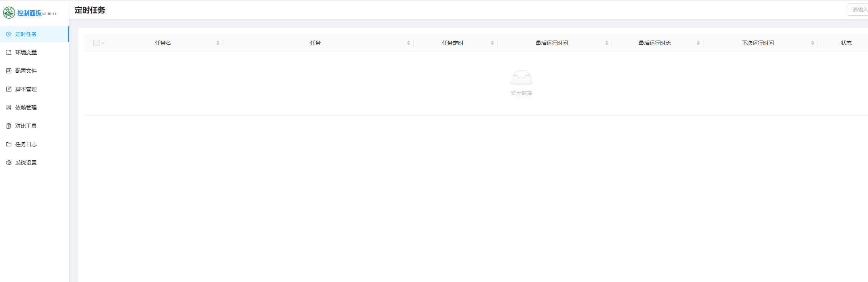Click the 任务 column header text
This screenshot has width=868, height=282.
click(x=315, y=43)
